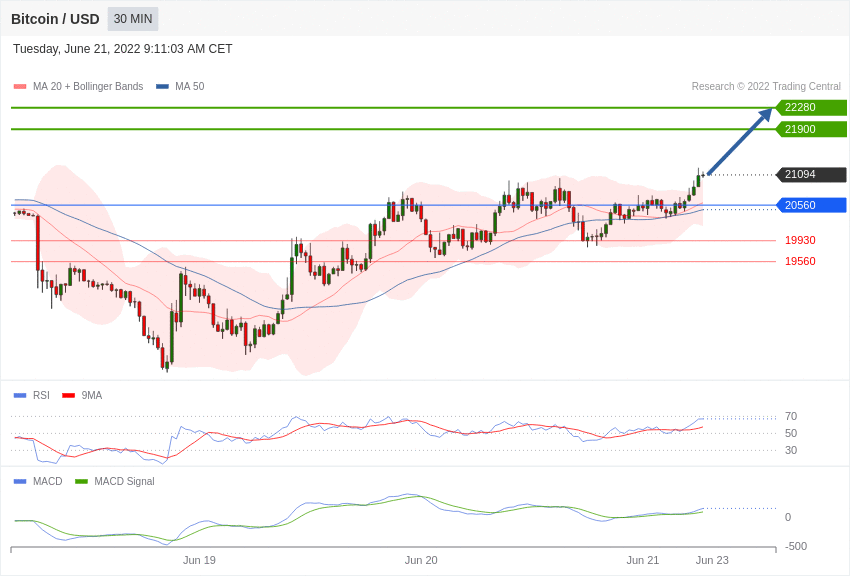Click the Jun 21 date axis label
Viewport: 850px width, 576px height.
642,560
